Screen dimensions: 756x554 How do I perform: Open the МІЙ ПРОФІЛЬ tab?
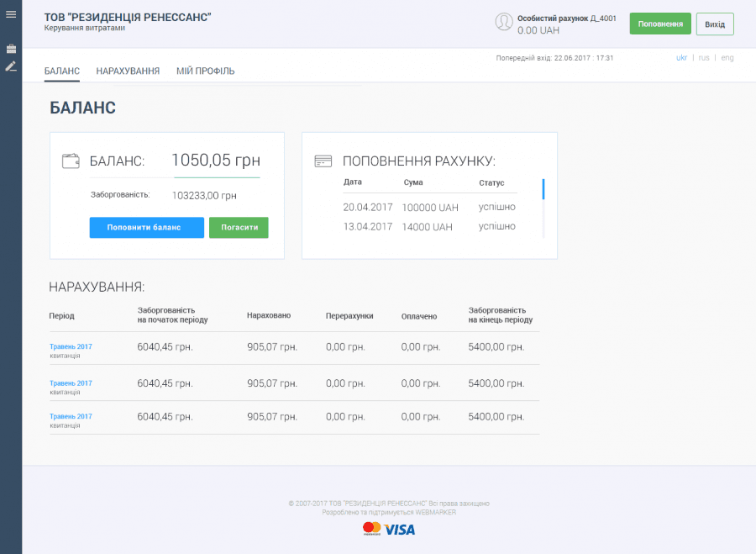(206, 71)
